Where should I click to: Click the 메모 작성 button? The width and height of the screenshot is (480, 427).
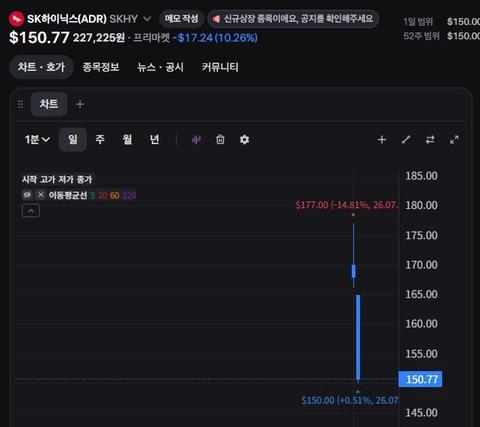182,19
